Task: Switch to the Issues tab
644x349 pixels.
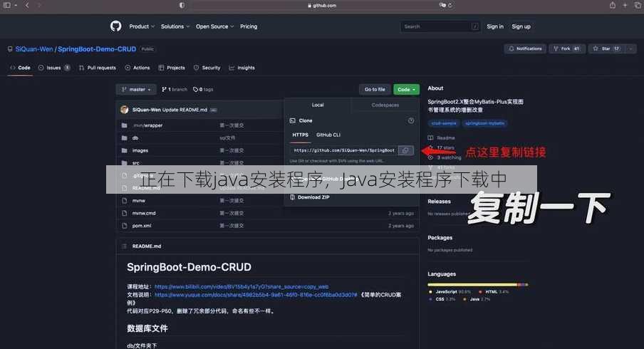Action: (54, 68)
